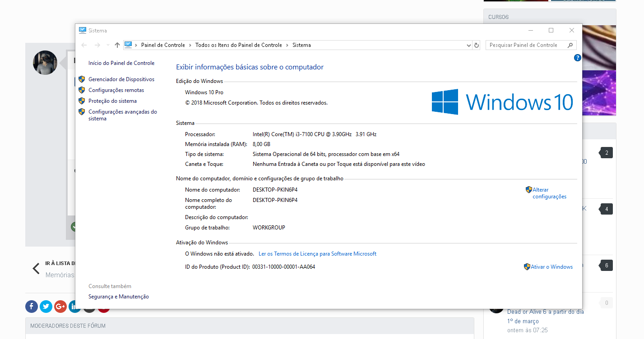Select the WORKGROUP value
The image size is (644, 339).
[269, 228]
